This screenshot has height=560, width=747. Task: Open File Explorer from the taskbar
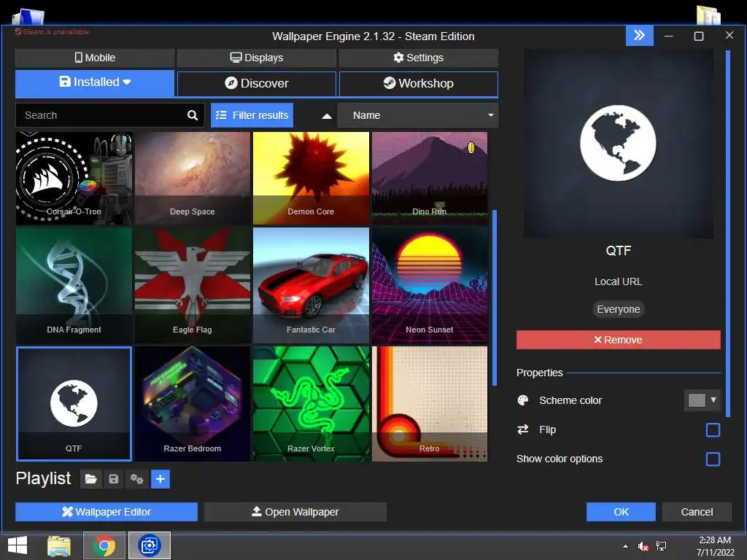pyautogui.click(x=59, y=545)
